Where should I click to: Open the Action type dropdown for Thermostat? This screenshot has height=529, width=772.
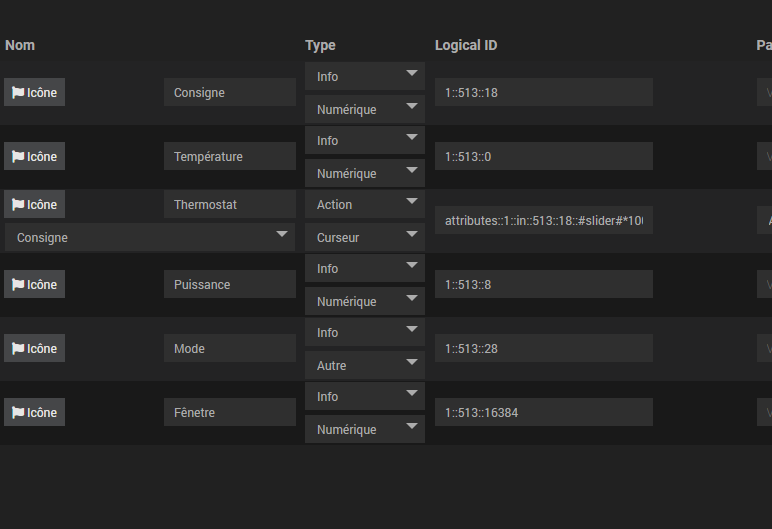(364, 205)
